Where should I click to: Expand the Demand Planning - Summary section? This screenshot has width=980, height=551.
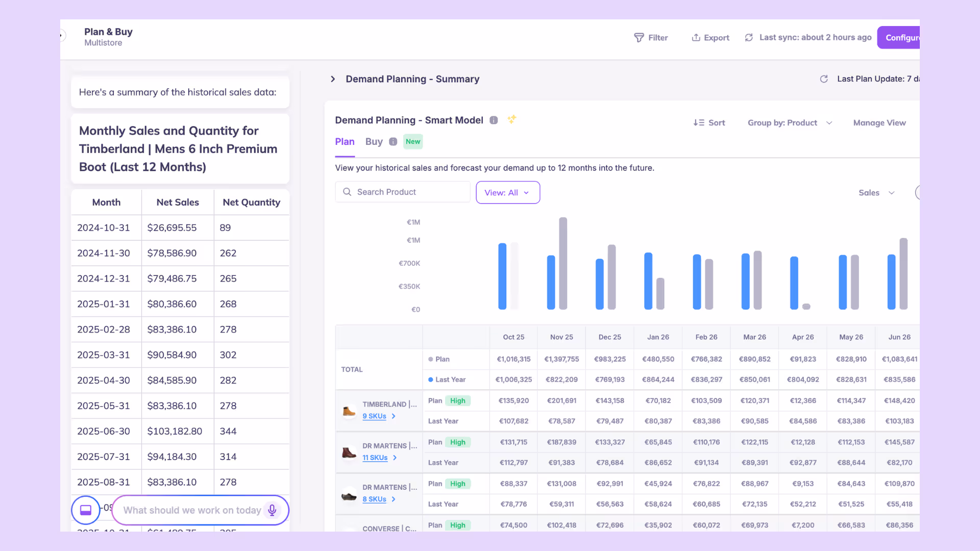(x=333, y=79)
